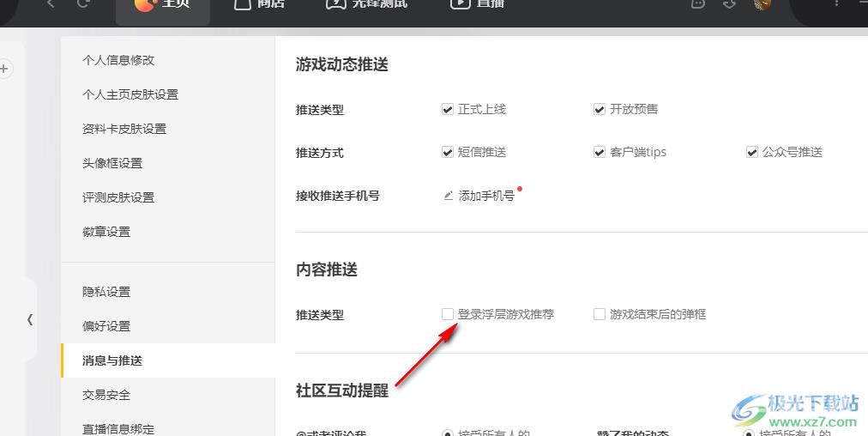Enable 游戏结束后的弹框 checkbox
The image size is (868, 436).
click(x=599, y=314)
